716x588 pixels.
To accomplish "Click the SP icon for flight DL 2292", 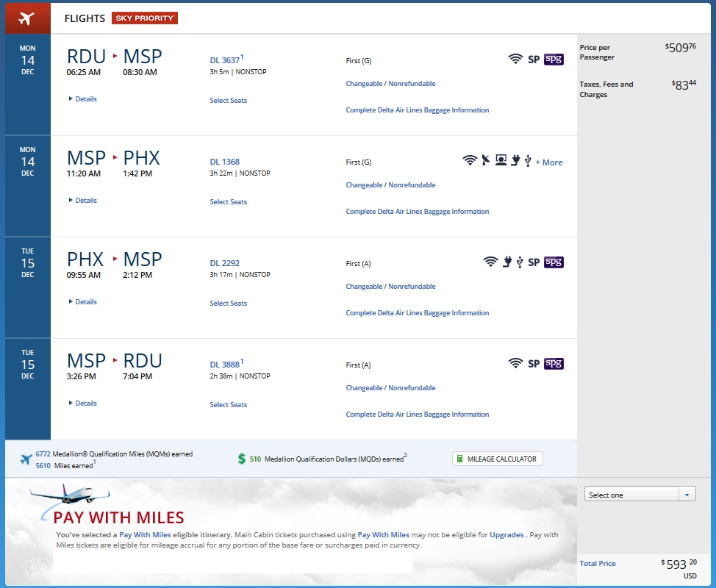I will click(x=534, y=262).
